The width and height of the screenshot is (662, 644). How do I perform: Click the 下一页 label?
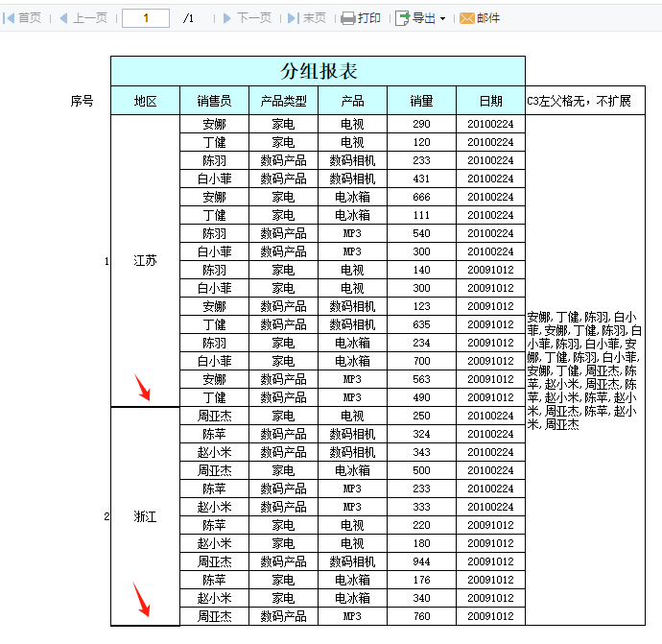click(253, 18)
